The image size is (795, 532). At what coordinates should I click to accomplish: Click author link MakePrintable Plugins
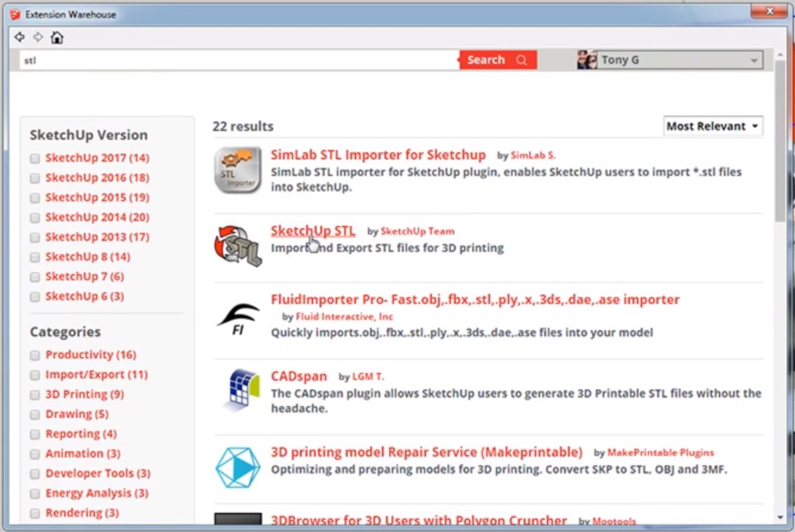[x=661, y=452]
